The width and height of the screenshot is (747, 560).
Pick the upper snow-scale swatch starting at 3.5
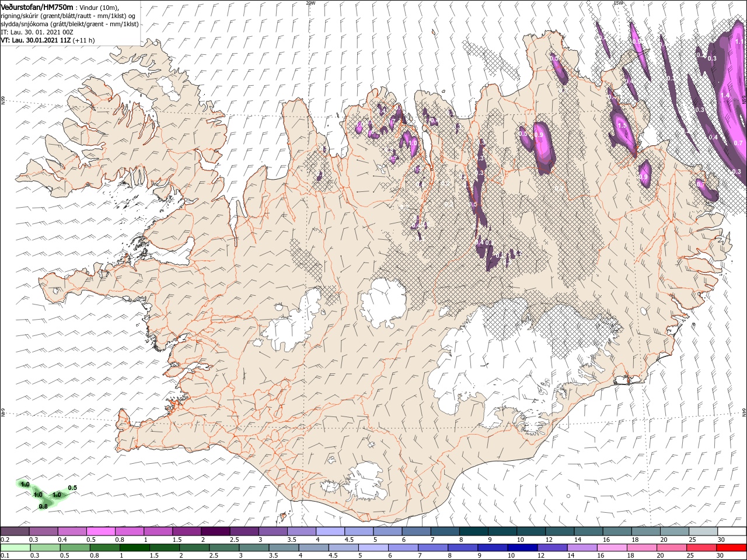pos(301,531)
